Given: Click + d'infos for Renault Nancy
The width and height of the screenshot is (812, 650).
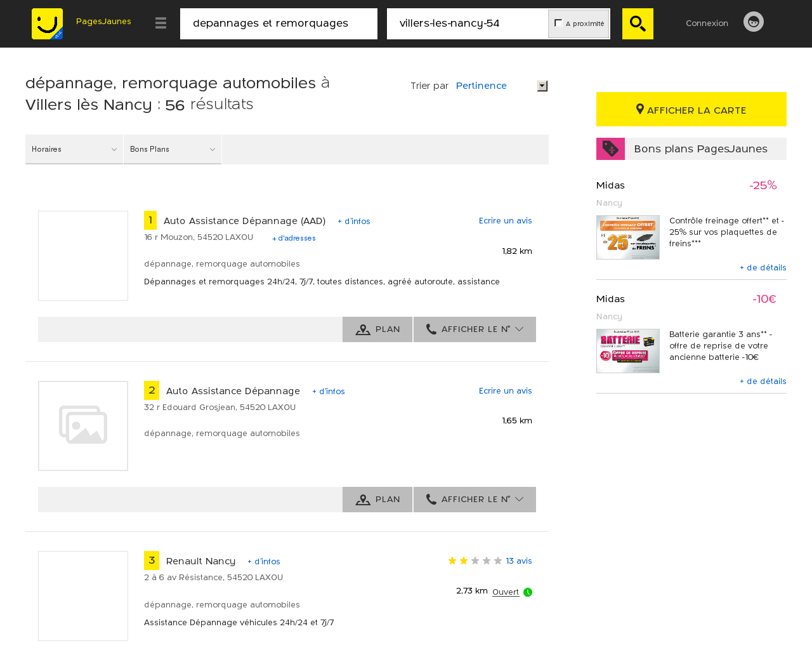Looking at the screenshot, I should (x=264, y=562).
